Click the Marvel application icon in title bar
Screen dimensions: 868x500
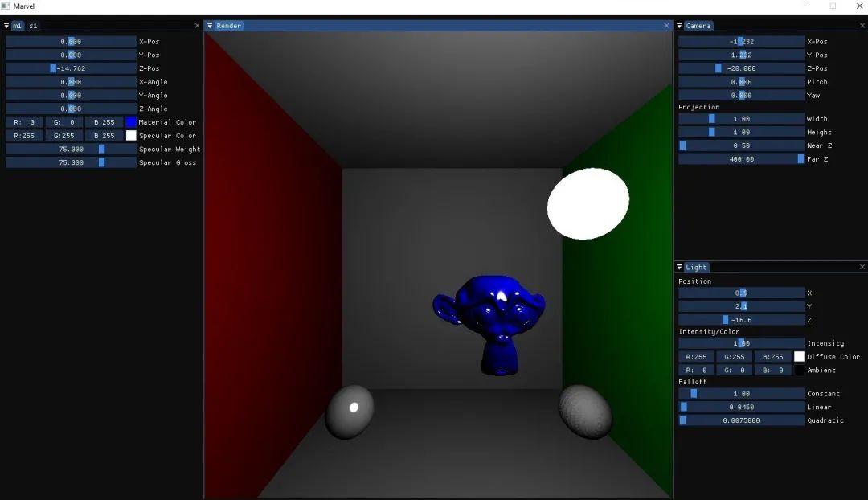(x=6, y=6)
